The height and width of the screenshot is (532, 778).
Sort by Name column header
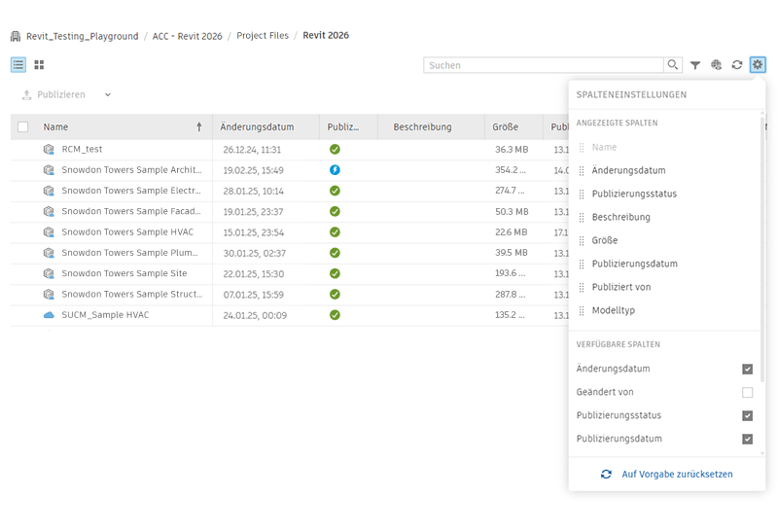[55, 127]
